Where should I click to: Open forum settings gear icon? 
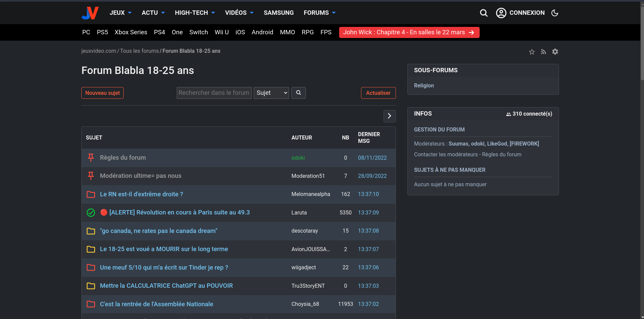pyautogui.click(x=555, y=52)
